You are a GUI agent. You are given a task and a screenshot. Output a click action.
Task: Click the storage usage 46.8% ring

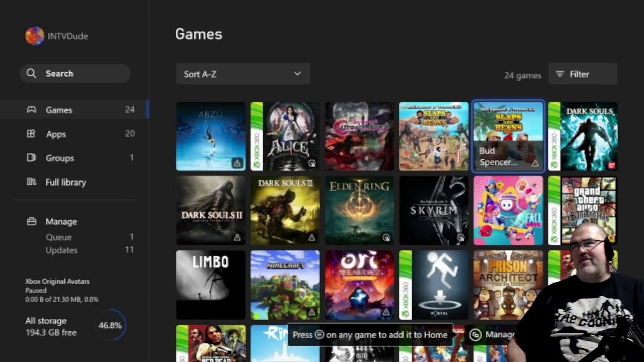(110, 325)
